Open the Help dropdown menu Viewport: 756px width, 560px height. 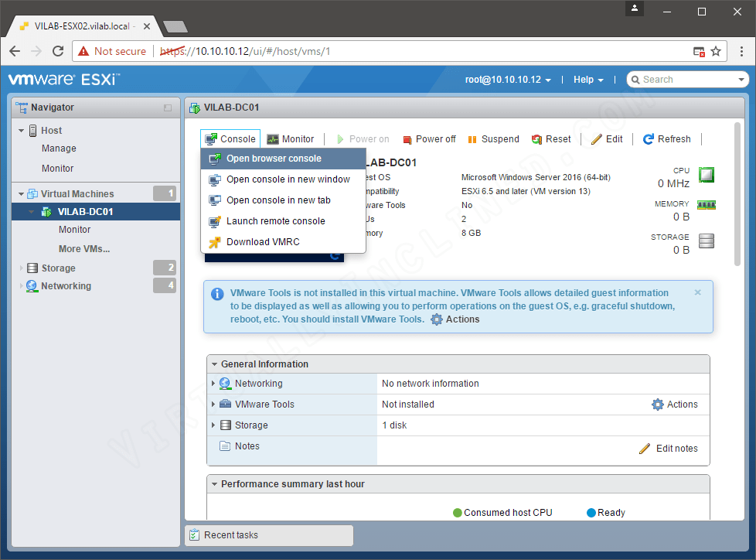587,79
